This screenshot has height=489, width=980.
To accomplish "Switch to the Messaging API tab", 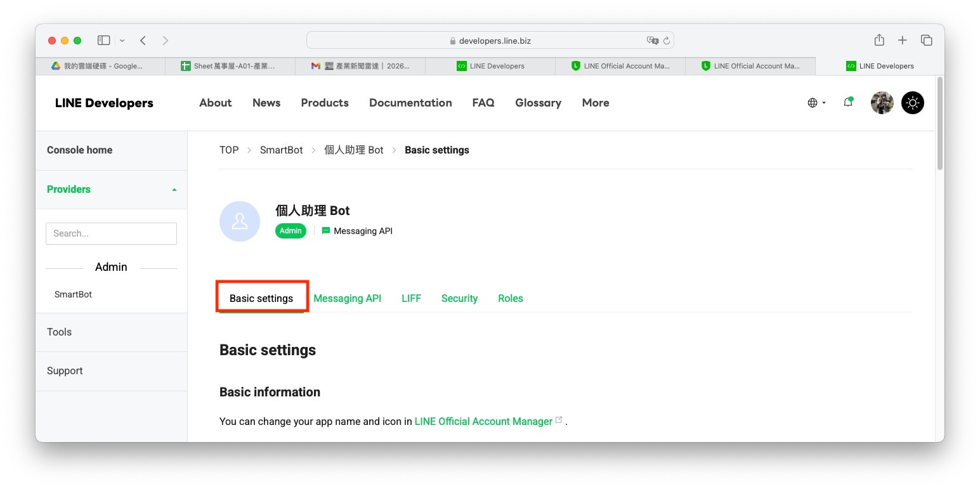I will pos(348,298).
